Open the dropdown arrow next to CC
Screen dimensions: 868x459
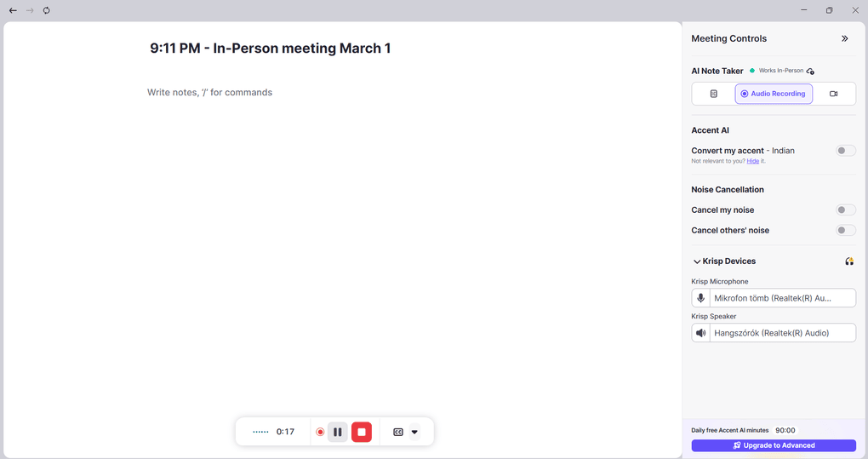click(414, 432)
